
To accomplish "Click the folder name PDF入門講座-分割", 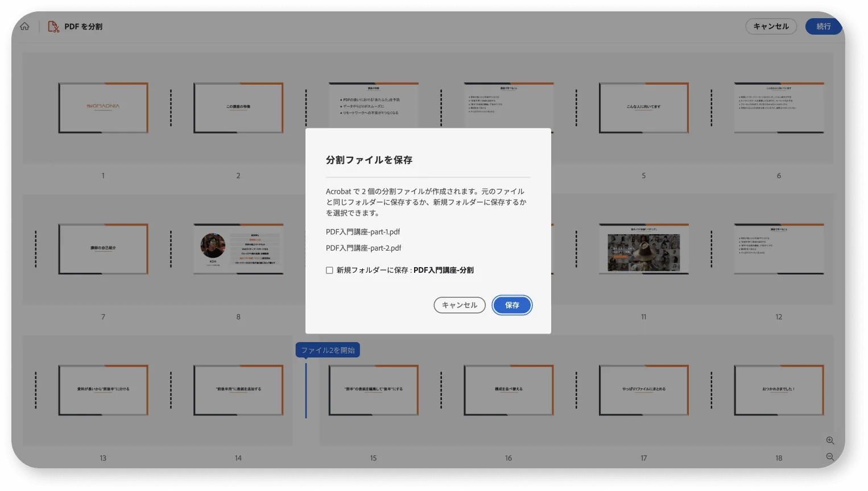I will click(444, 271).
